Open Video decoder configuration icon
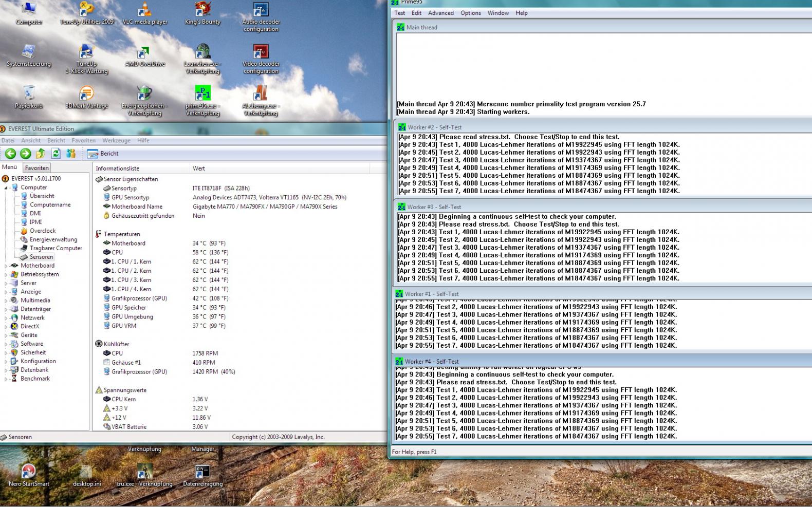This screenshot has width=812, height=507. click(x=261, y=59)
